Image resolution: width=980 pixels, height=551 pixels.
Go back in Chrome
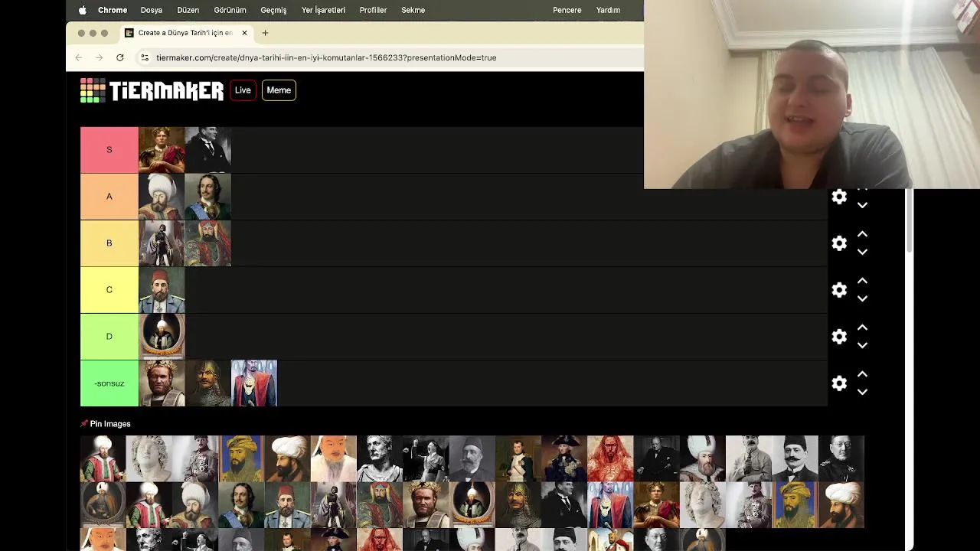(78, 57)
